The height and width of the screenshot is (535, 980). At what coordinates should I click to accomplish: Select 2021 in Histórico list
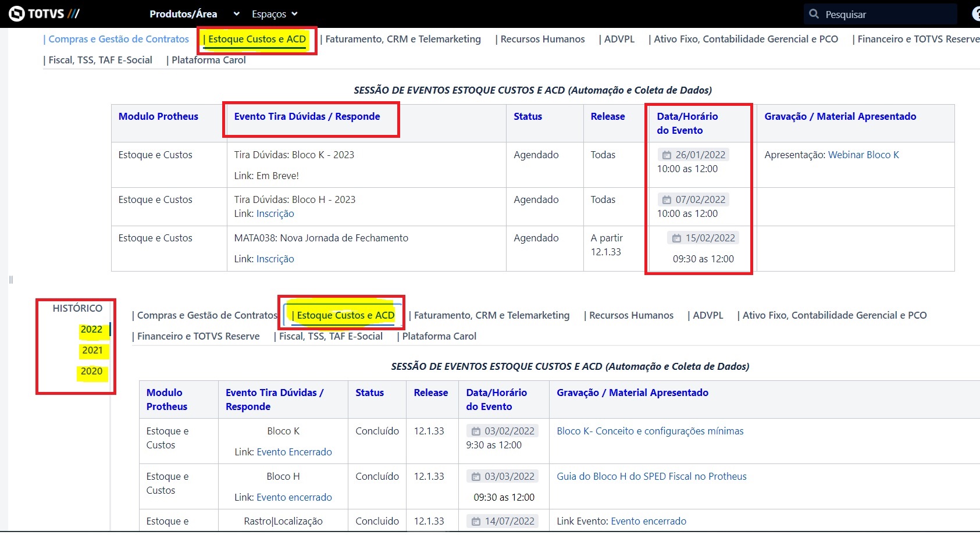[92, 351]
